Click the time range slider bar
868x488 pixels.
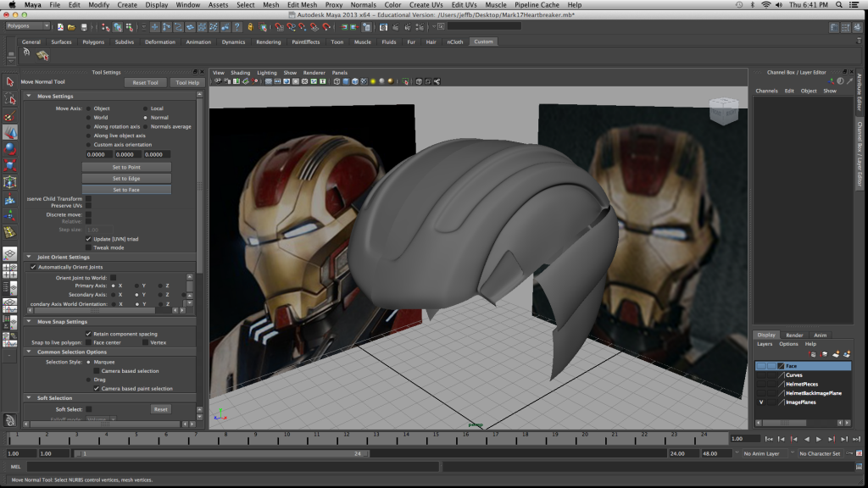click(221, 454)
